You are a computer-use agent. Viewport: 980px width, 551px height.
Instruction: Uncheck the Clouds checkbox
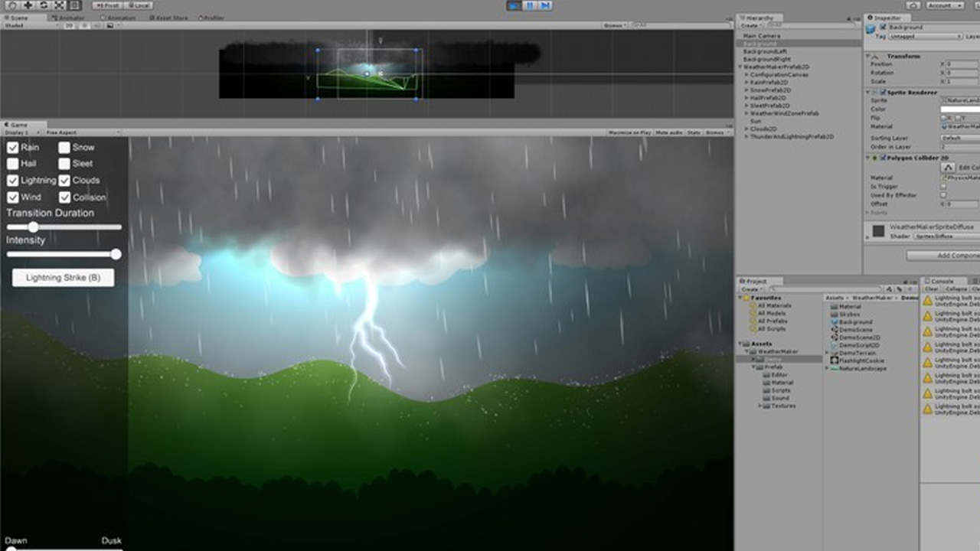(64, 181)
